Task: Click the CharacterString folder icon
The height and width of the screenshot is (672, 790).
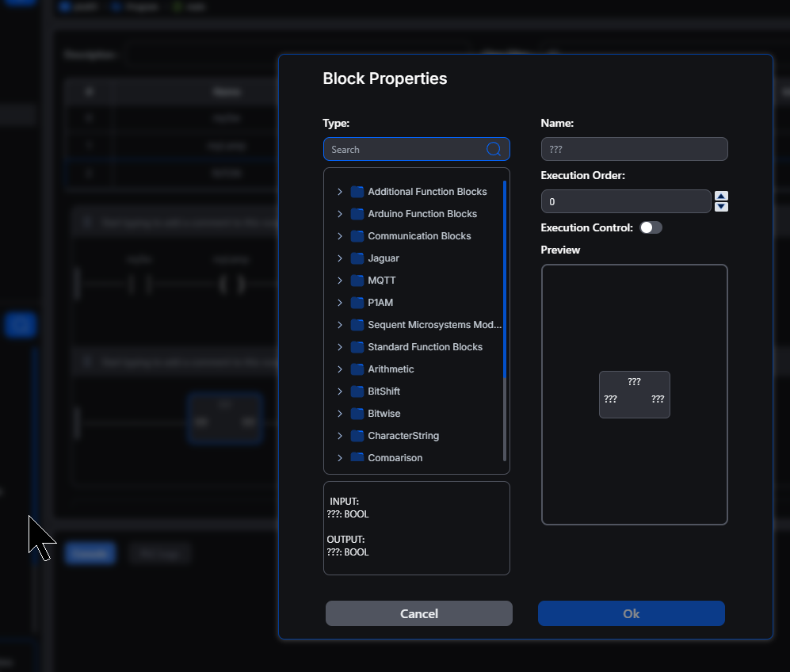Action: click(357, 436)
